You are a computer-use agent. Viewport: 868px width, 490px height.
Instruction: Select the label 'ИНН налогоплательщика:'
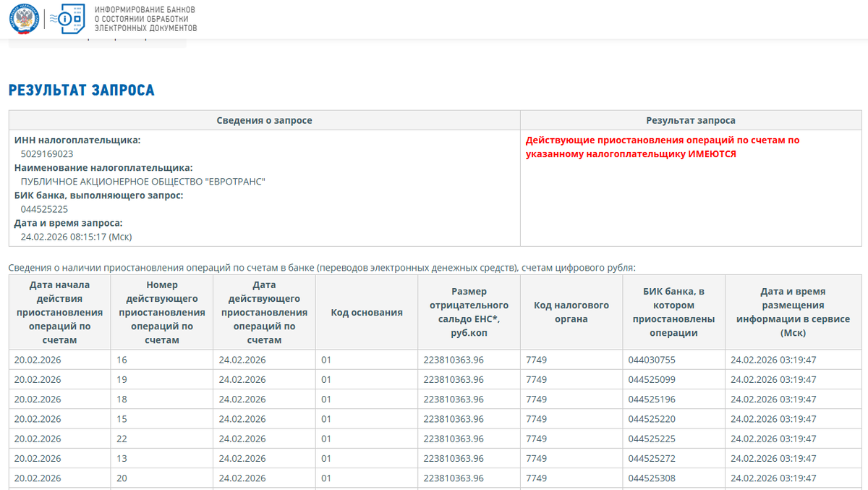tap(77, 140)
